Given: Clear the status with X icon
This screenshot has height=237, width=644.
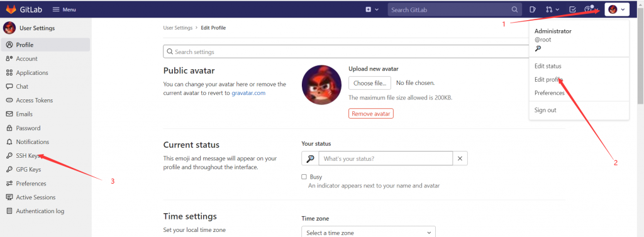Looking at the screenshot, I should click(x=460, y=158).
